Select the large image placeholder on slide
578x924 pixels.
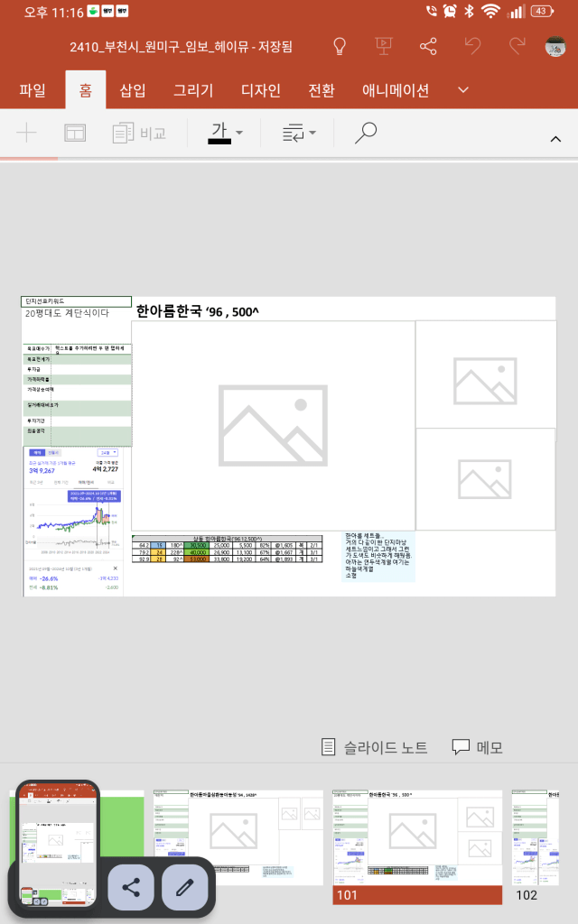point(273,426)
